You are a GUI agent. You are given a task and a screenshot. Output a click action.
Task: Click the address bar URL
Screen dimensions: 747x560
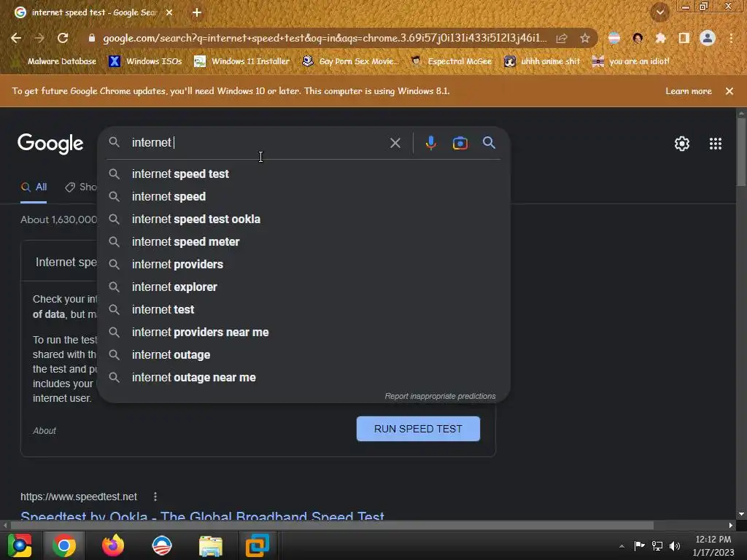(325, 38)
